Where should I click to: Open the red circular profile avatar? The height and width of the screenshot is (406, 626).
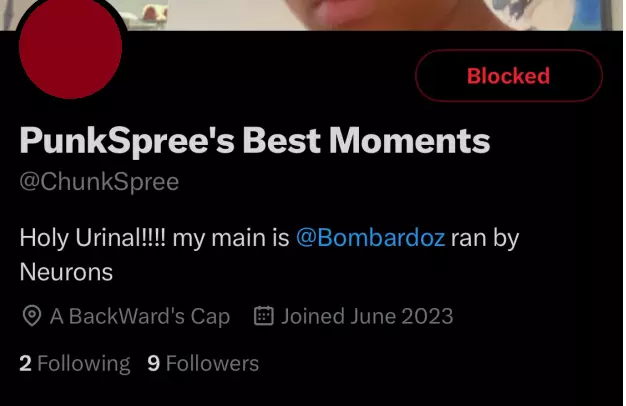(x=70, y=47)
